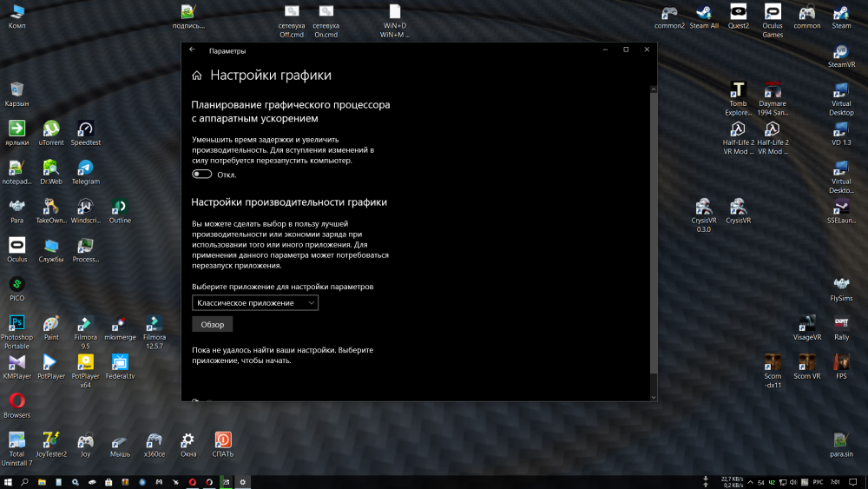The width and height of the screenshot is (868, 489).
Task: Select the Tomb Explorer desktop icon
Action: [739, 98]
